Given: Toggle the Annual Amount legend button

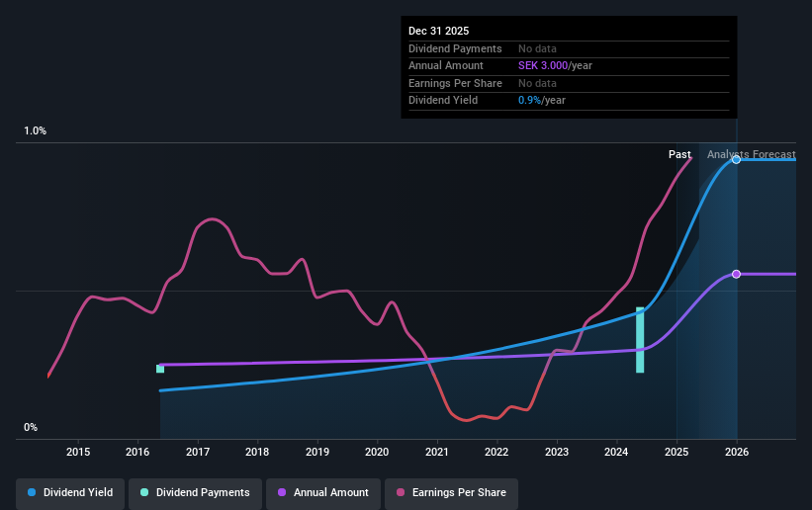Looking at the screenshot, I should point(323,493).
